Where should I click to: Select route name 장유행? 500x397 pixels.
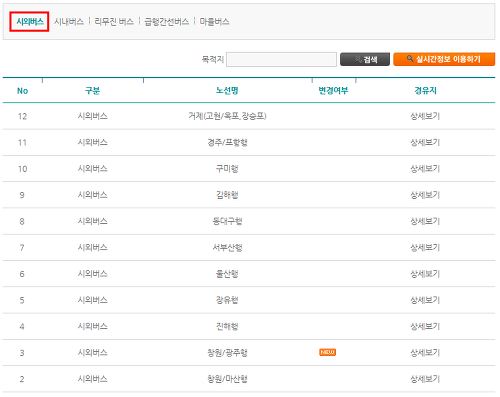click(x=227, y=300)
